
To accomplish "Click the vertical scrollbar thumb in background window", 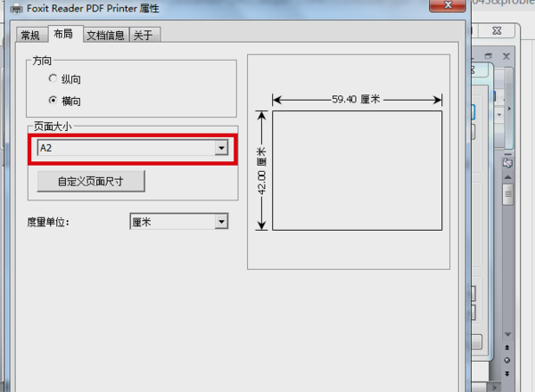I will pyautogui.click(x=507, y=194).
